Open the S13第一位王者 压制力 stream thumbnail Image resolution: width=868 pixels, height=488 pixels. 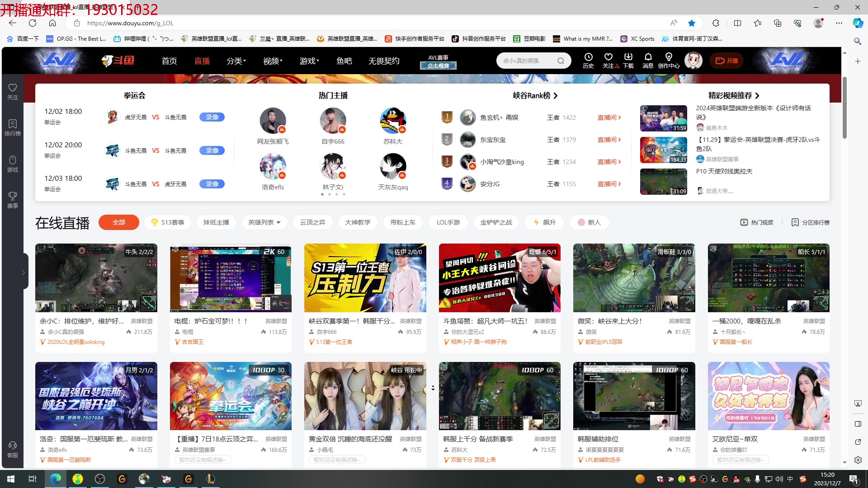(365, 278)
